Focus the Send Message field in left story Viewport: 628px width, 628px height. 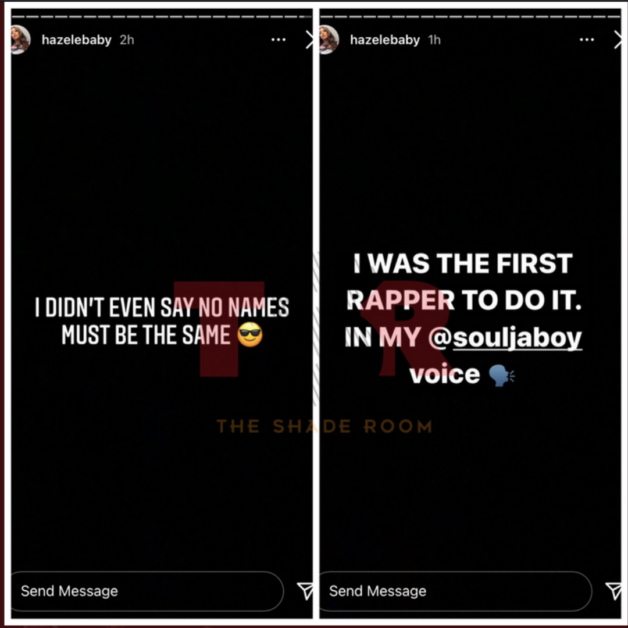pyautogui.click(x=147, y=591)
